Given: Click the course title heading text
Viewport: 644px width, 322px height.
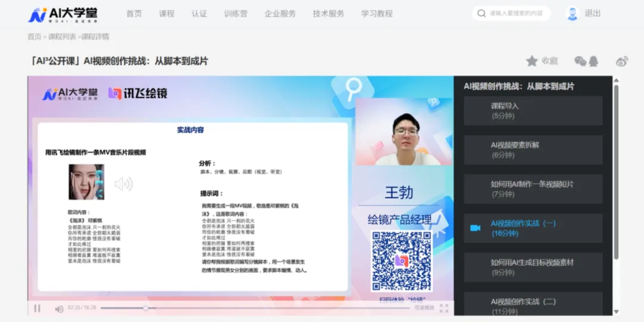Looking at the screenshot, I should (119, 61).
